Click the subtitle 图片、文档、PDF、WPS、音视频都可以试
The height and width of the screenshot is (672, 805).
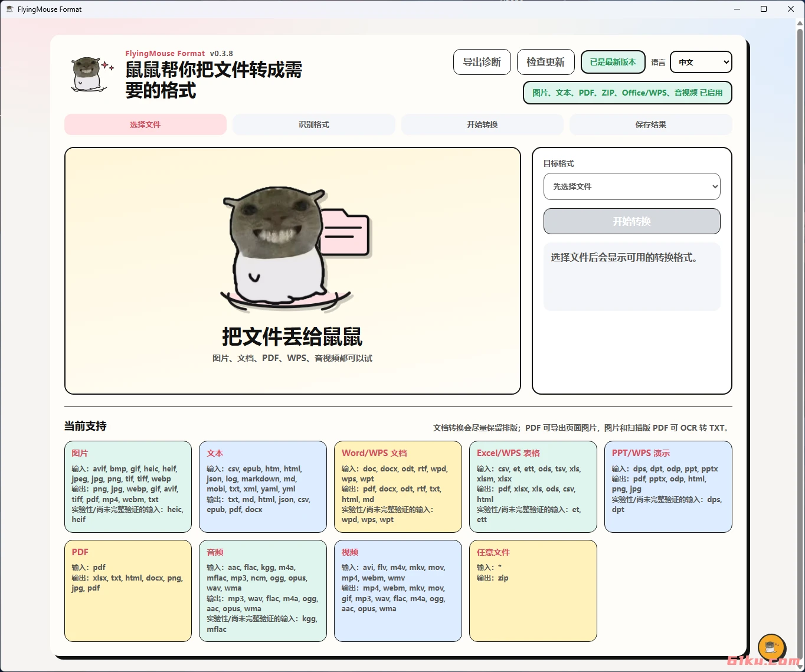coord(292,358)
